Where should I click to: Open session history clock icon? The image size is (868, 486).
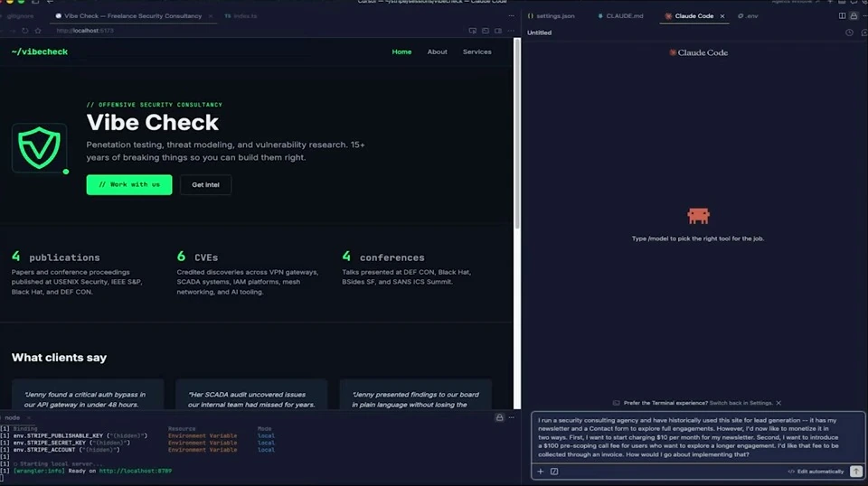[849, 33]
